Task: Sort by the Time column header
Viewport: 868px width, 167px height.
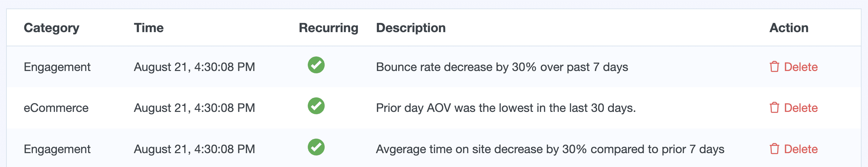Action: pyautogui.click(x=148, y=28)
